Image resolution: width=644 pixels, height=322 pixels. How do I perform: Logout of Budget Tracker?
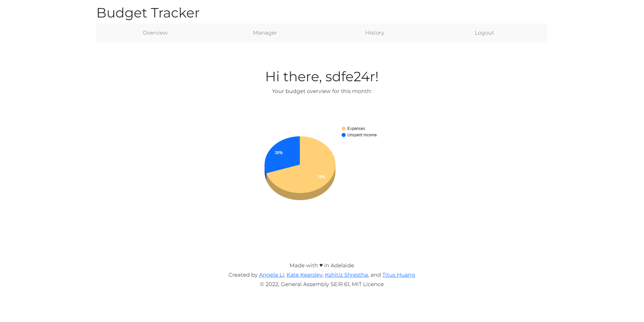click(x=484, y=33)
